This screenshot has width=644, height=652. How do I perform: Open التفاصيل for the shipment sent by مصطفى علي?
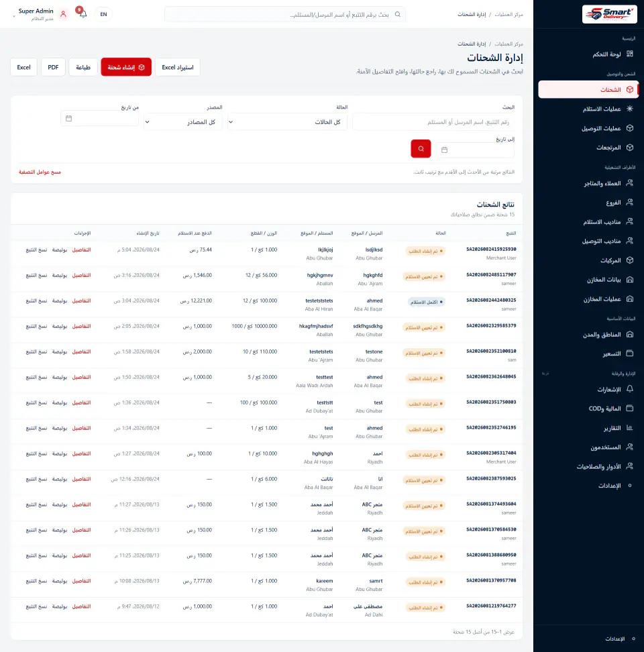tap(81, 606)
